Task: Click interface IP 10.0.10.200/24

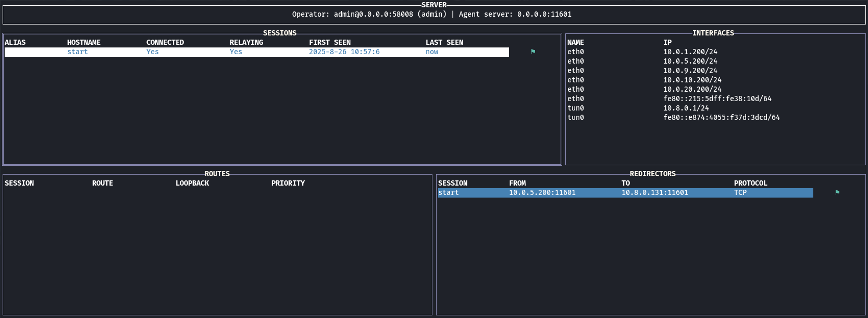Action: click(x=692, y=80)
